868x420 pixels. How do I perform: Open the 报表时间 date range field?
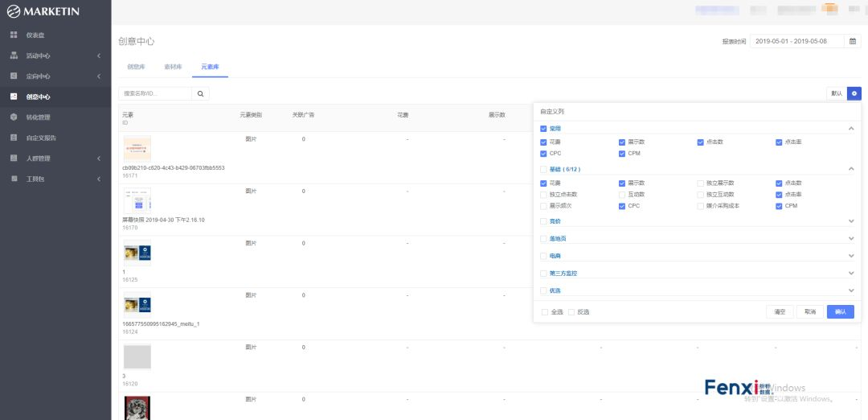(797, 41)
